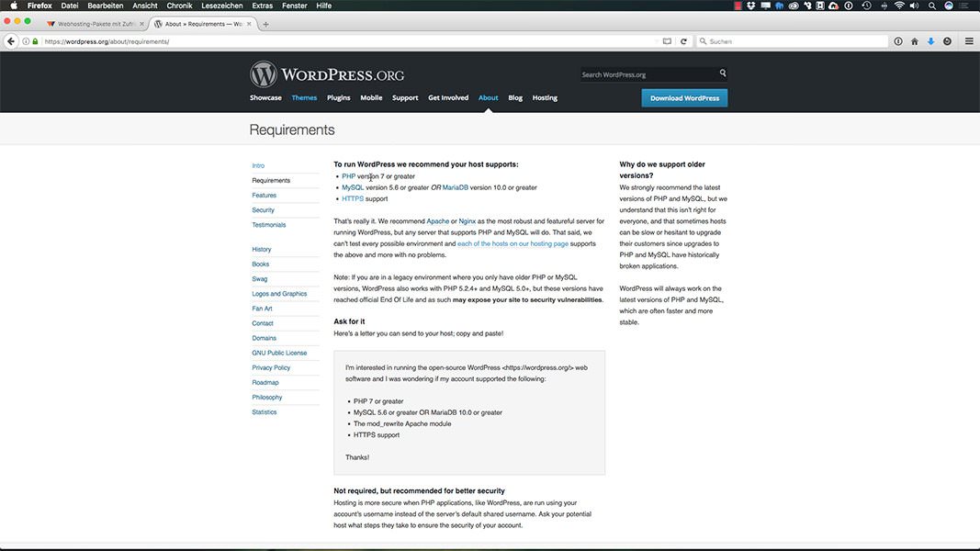980x551 pixels.
Task: Show site information via the circled i icon
Action: (26, 41)
